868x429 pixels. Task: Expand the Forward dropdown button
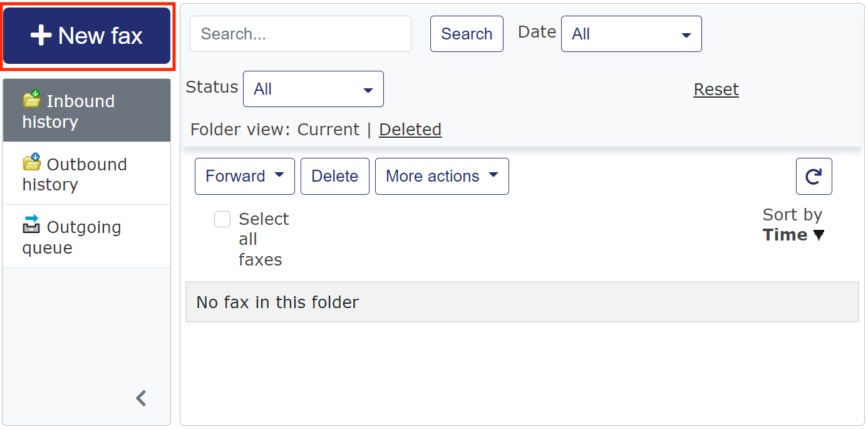[244, 177]
